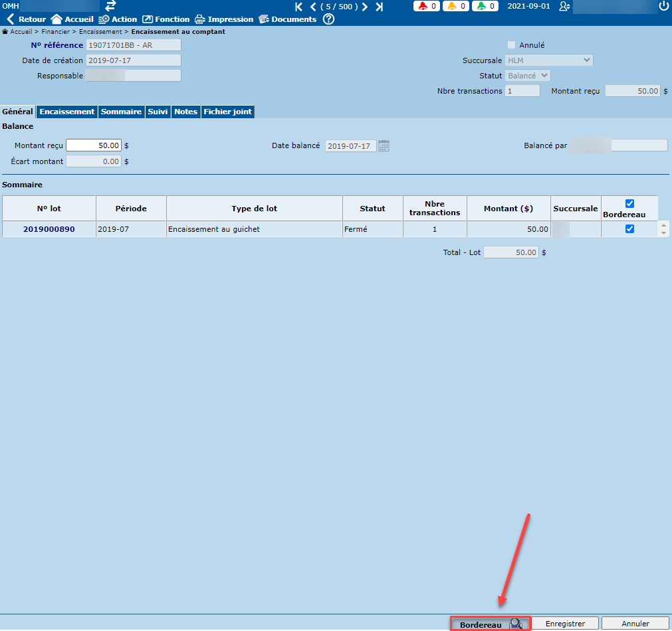The width and height of the screenshot is (672, 631).
Task: Open the Date balancé calendar picker
Action: (384, 146)
